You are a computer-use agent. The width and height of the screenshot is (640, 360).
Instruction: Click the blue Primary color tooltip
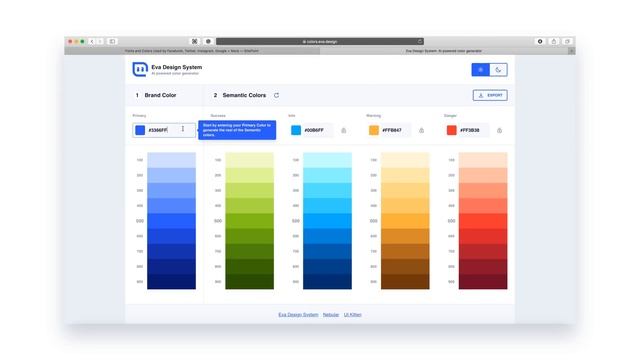237,130
